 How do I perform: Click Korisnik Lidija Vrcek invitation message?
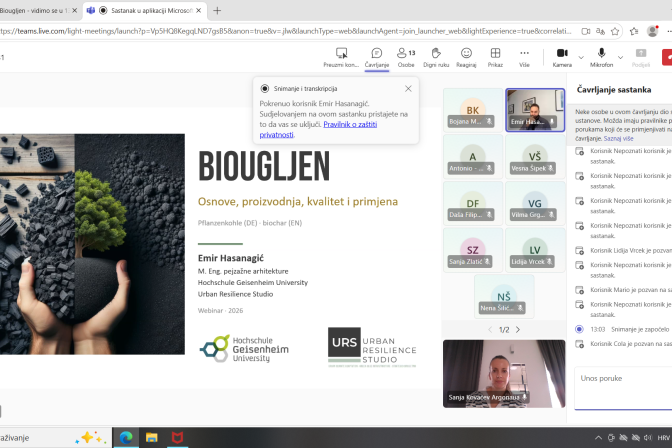[x=624, y=250]
